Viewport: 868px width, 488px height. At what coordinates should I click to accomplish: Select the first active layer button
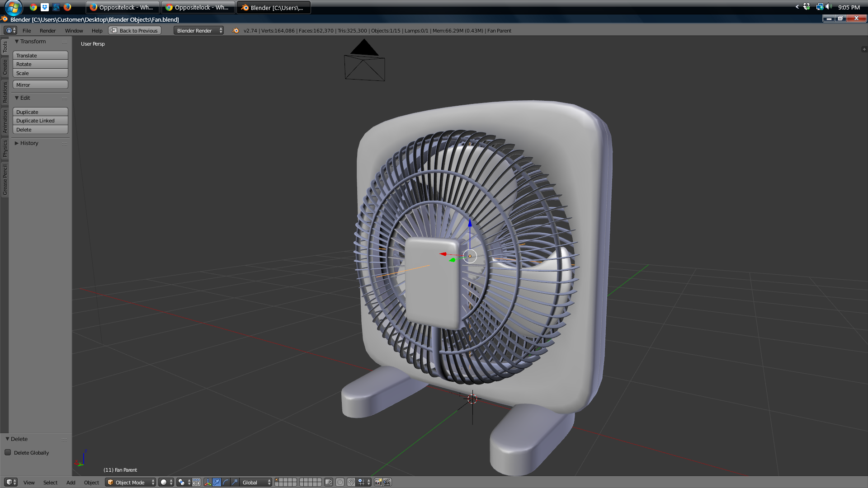pos(277,480)
